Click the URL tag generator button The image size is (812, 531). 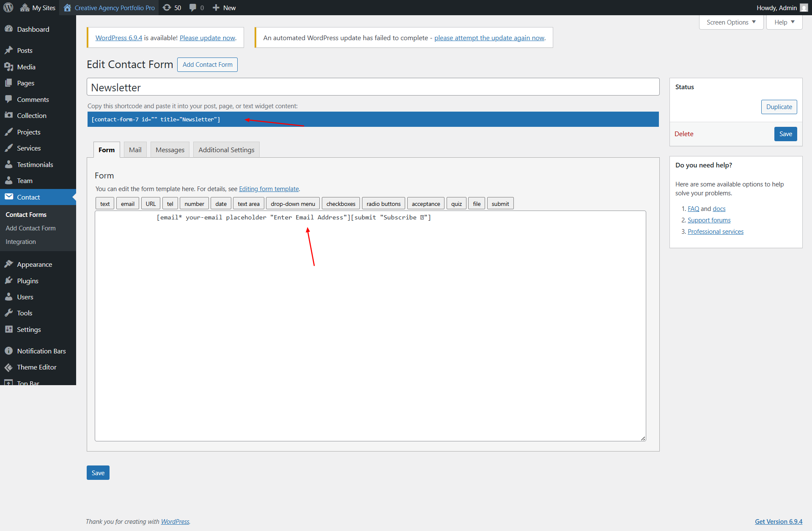click(151, 204)
